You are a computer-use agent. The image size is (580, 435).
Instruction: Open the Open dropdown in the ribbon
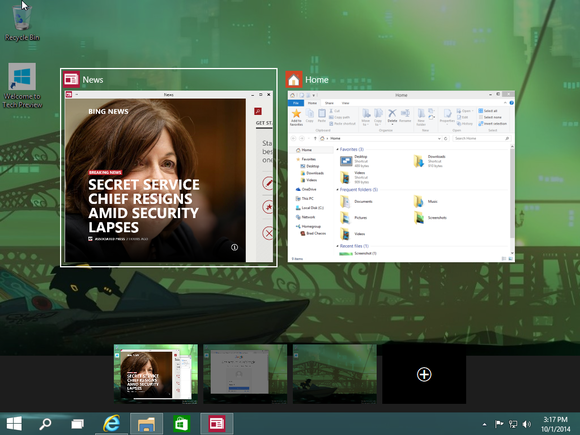tap(465, 111)
